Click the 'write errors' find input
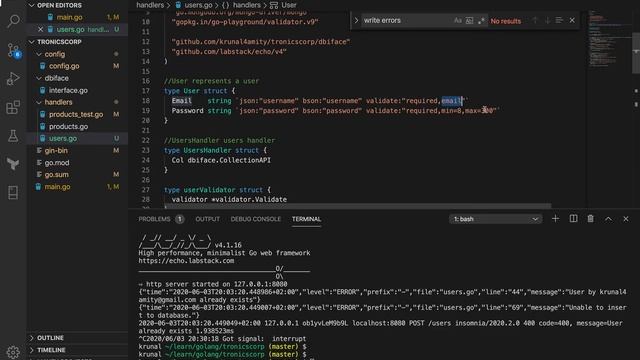The height and width of the screenshot is (360, 640). click(407, 20)
